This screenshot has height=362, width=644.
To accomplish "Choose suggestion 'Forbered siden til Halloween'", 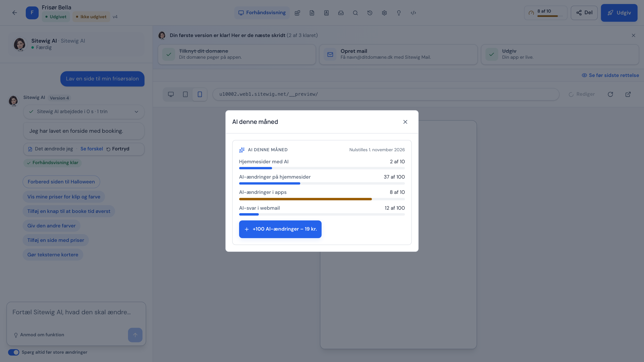I will [61, 182].
